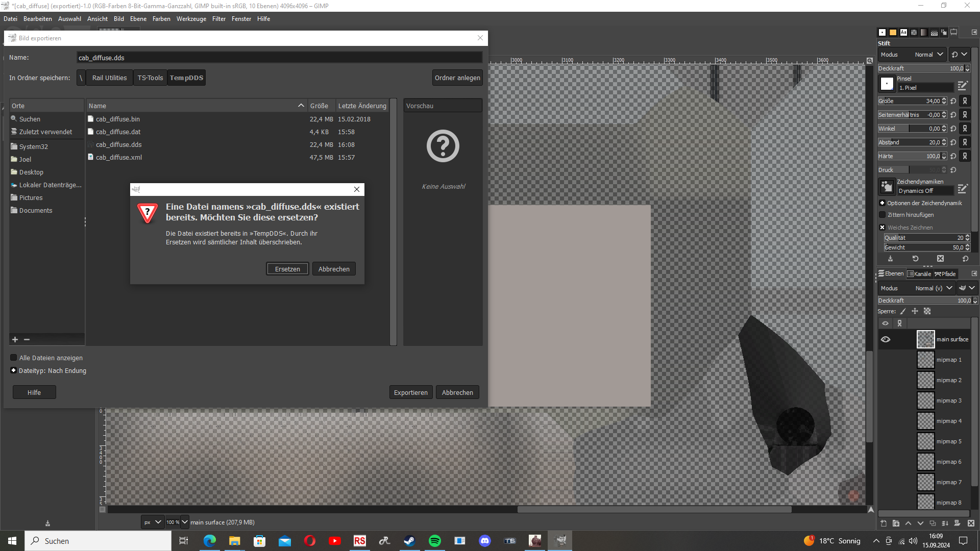Expand Optionen der Zeichendynamik
This screenshot has width=980, height=551.
click(883, 203)
